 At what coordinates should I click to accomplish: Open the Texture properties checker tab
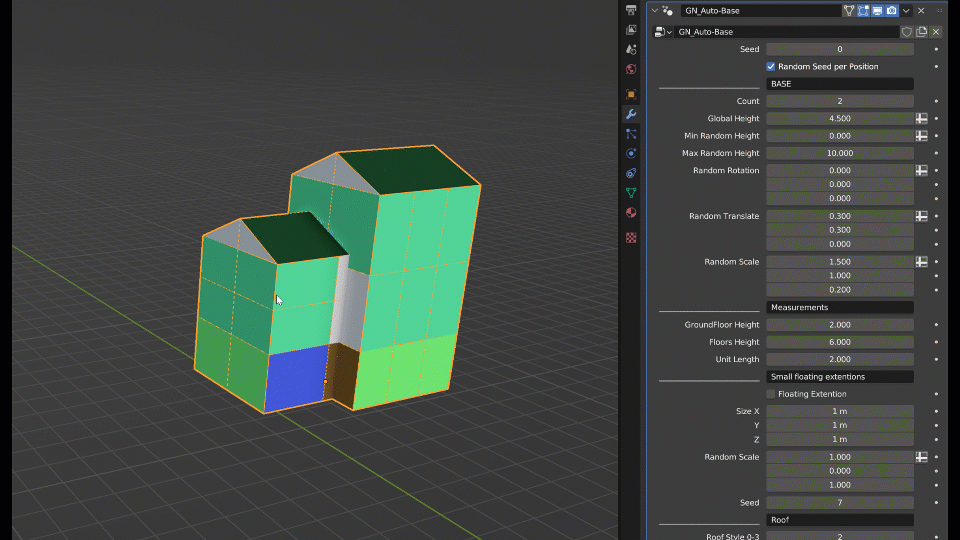pos(631,238)
